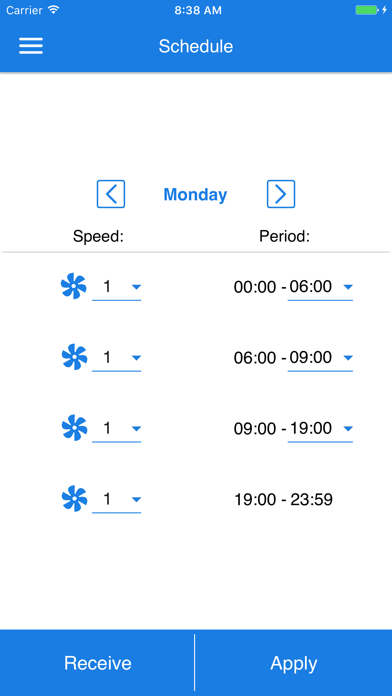Open speed dropdown for 06:00 - 09:00 row
Screen dimensions: 392x696
116,359
